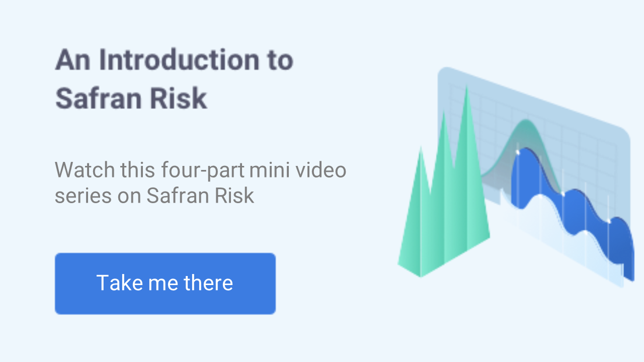This screenshot has width=644, height=362.
Task: Click the chart illustration thumbnail on the right
Action: click(x=513, y=176)
